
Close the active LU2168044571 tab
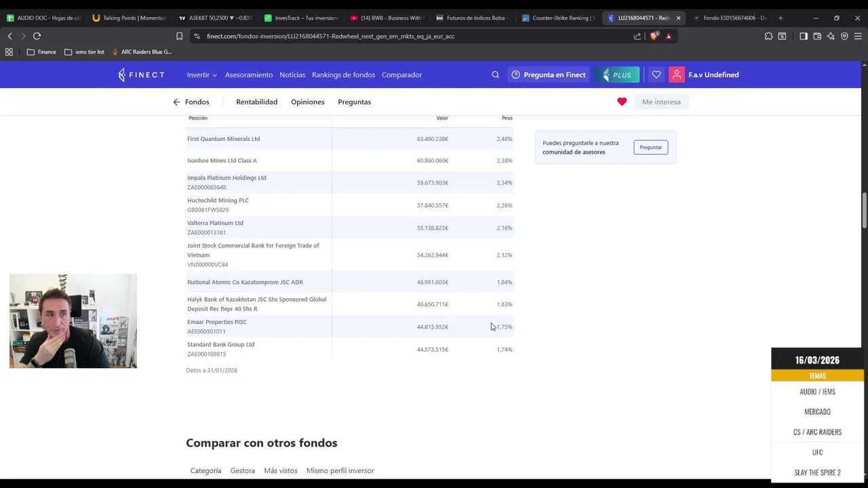pyautogui.click(x=678, y=18)
